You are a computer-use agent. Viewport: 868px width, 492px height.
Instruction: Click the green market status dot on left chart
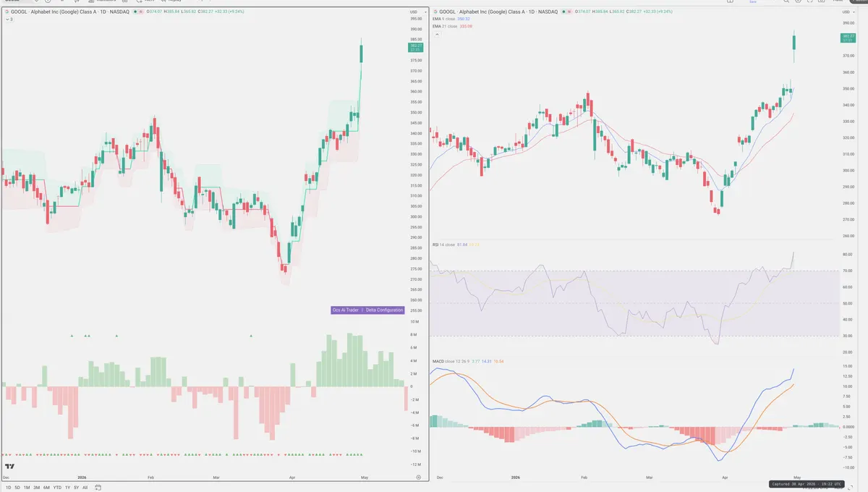pyautogui.click(x=135, y=12)
